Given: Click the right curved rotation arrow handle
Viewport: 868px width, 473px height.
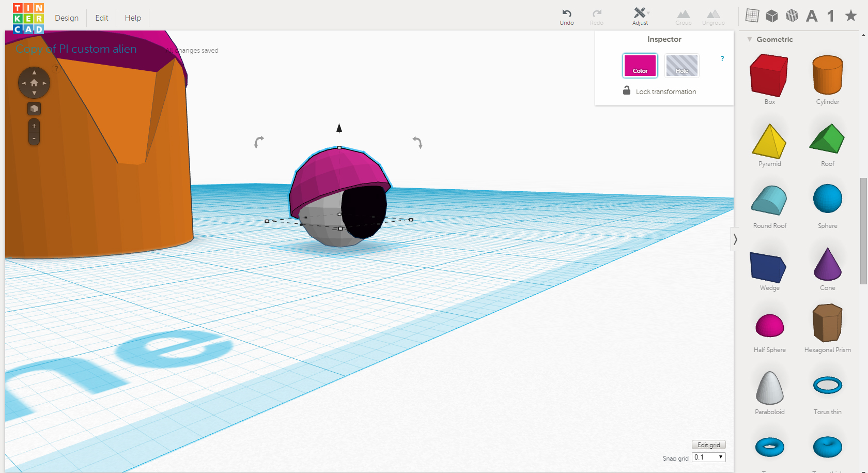Looking at the screenshot, I should coord(417,142).
